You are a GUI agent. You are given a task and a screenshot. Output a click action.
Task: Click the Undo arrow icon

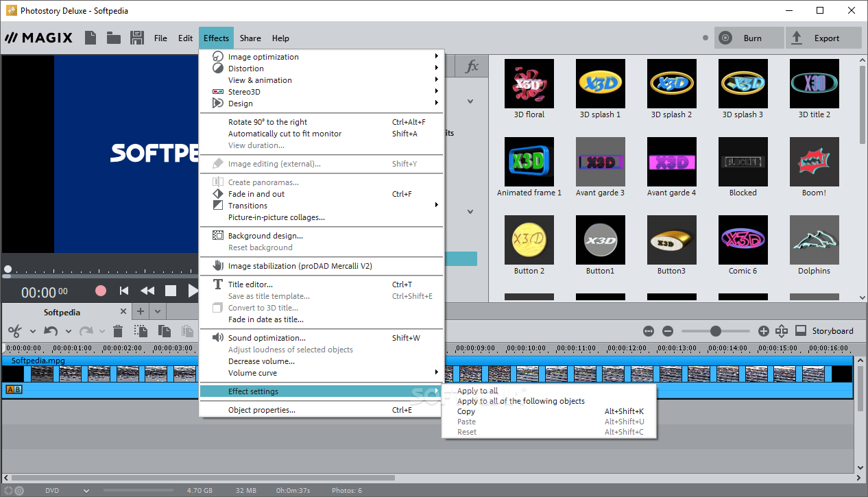[x=51, y=331]
